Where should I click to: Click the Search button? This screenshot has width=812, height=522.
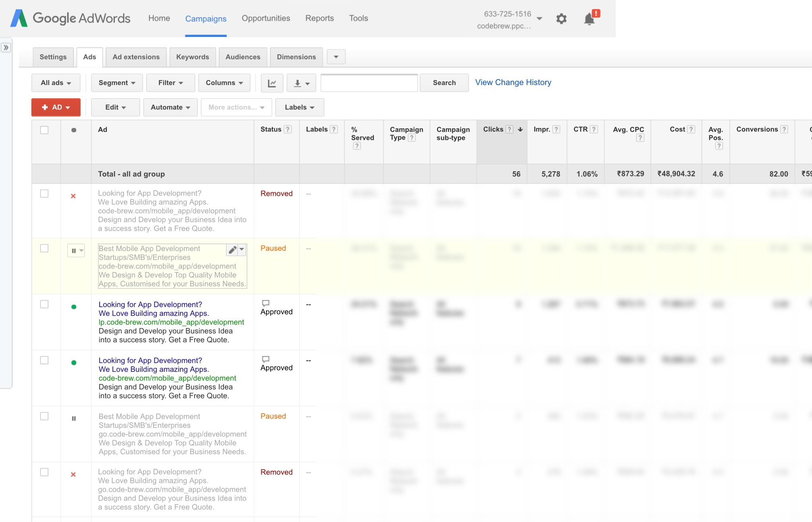(444, 83)
